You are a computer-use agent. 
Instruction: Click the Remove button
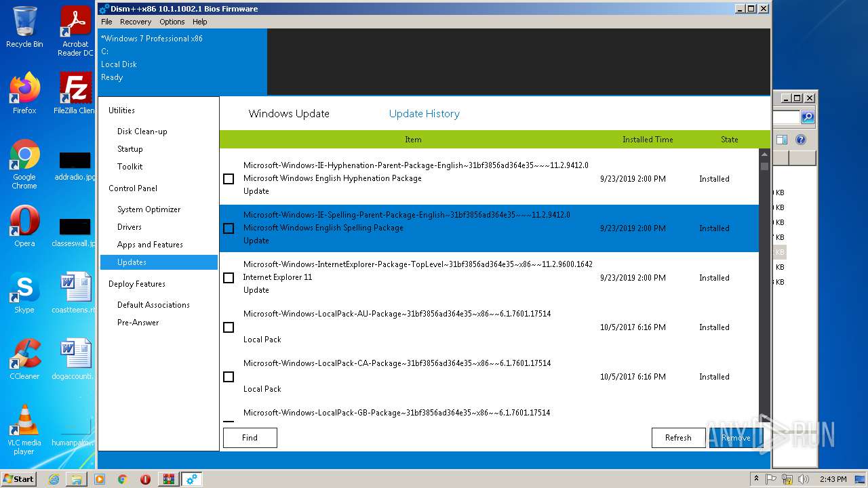click(x=736, y=438)
